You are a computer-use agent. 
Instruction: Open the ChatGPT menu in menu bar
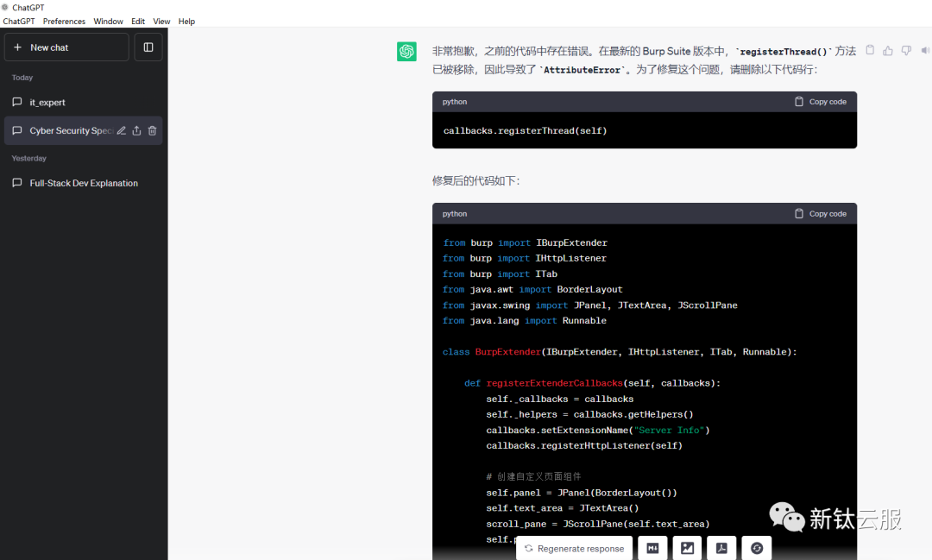click(18, 22)
